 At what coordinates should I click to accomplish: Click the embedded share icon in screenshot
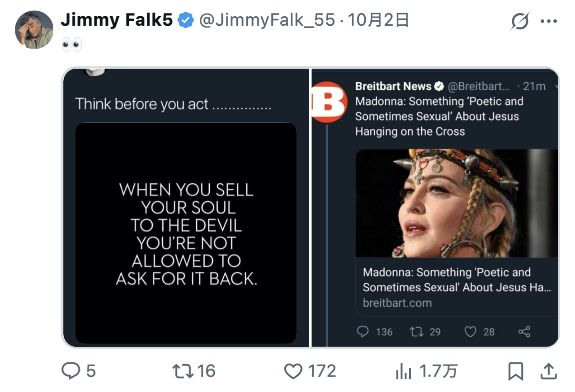[524, 332]
